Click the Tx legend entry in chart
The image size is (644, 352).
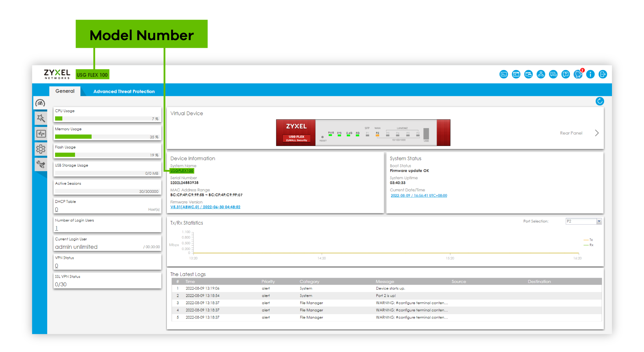tap(588, 240)
